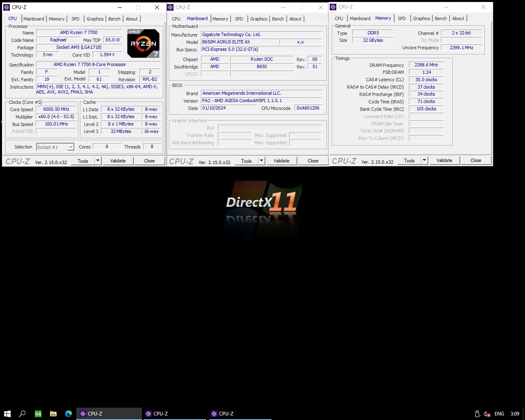Select Mainboard tab in Memory window
Viewport: 525px width, 420px height.
[360, 18]
